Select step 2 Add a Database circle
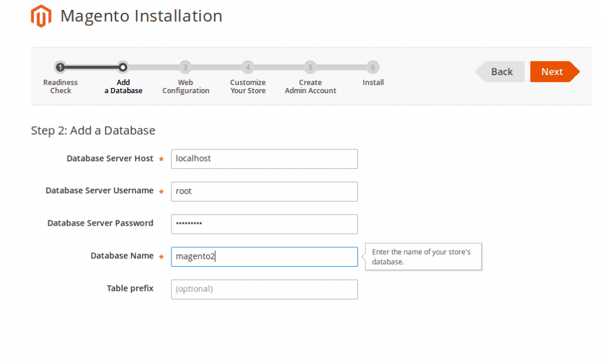 (123, 67)
